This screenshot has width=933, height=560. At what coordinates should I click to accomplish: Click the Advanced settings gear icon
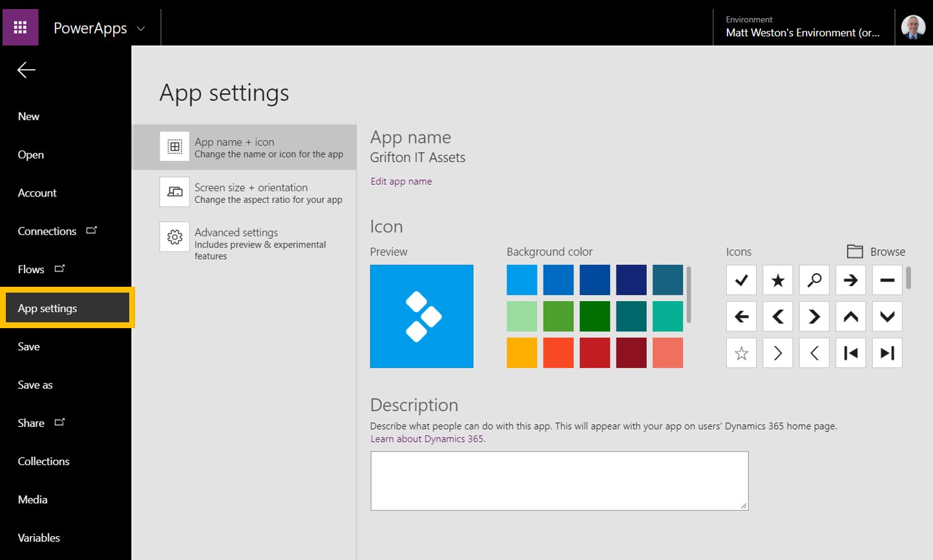coord(174,237)
